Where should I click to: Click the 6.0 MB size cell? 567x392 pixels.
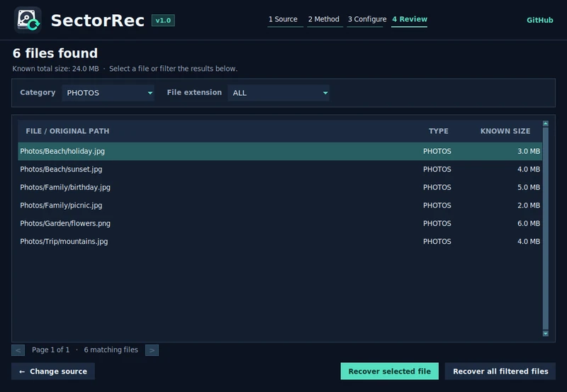pos(528,223)
